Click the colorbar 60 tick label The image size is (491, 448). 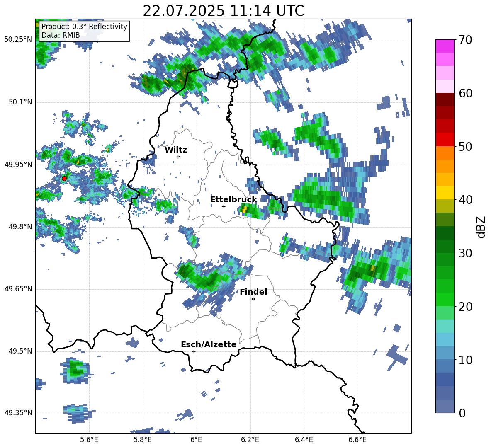click(465, 93)
